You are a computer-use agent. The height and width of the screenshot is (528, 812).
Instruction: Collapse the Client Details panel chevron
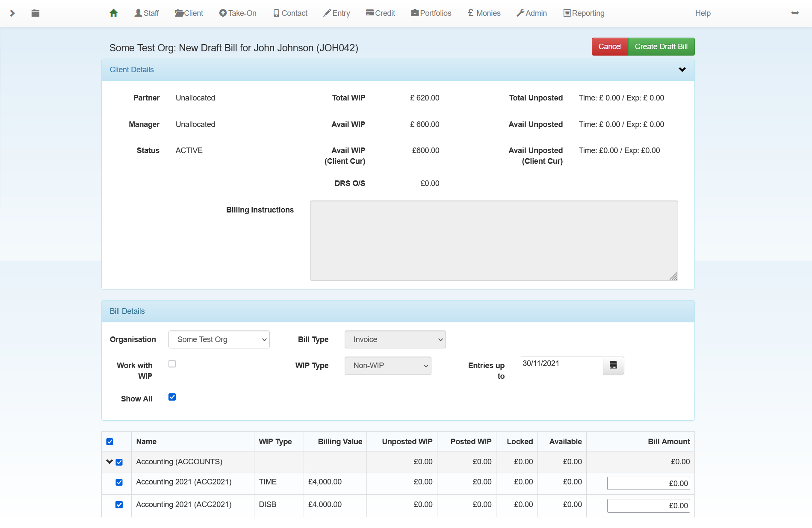pyautogui.click(x=682, y=70)
